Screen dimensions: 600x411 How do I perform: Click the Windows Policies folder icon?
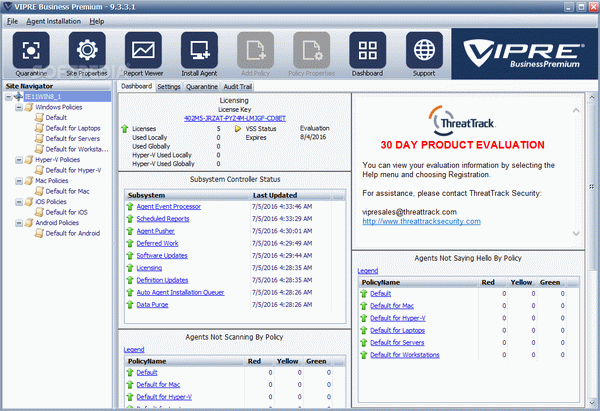29,107
